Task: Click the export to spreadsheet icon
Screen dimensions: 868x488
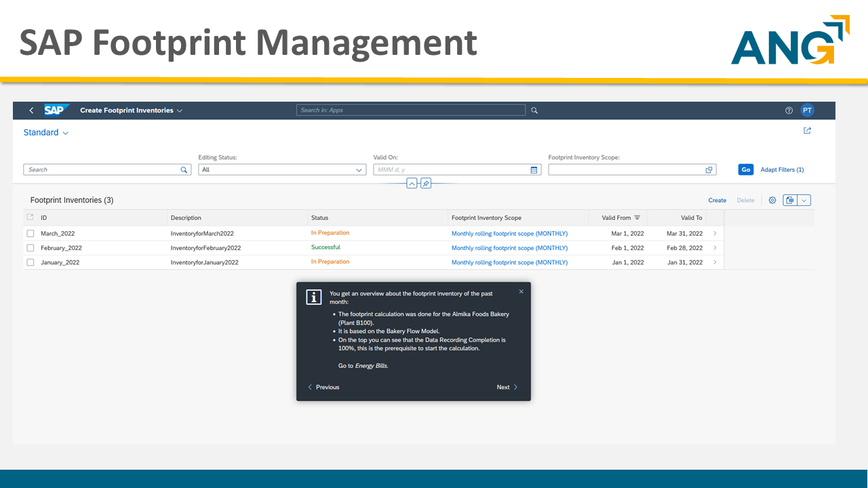Action: click(x=790, y=200)
